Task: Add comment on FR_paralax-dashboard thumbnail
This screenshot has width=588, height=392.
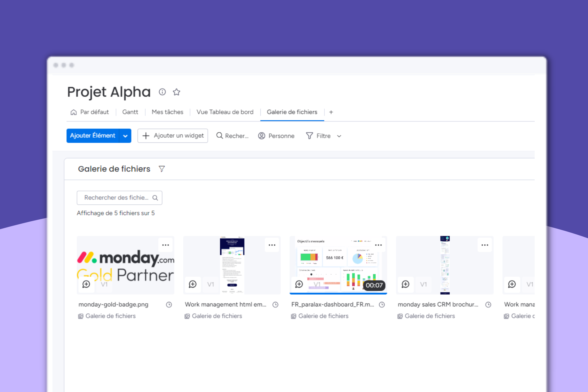Action: [299, 284]
